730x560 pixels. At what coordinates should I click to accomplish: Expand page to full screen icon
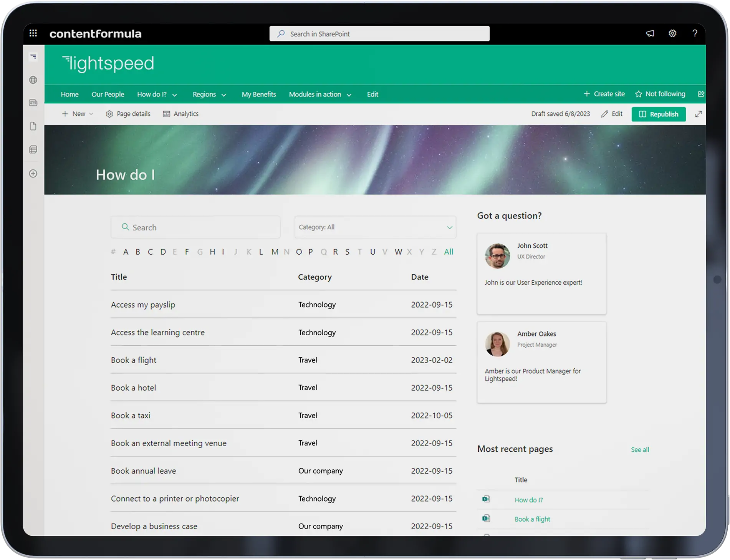click(x=699, y=114)
